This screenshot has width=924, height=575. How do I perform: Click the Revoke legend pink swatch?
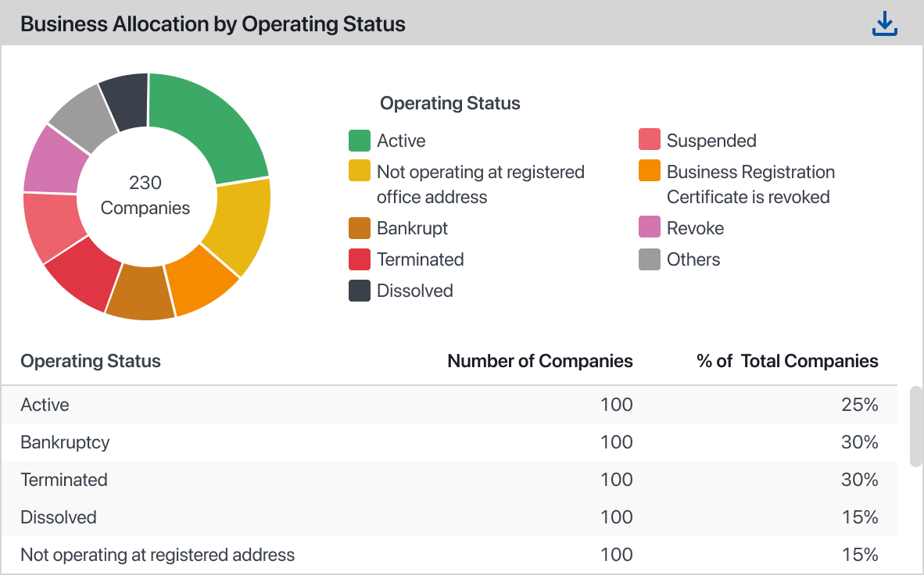(650, 228)
